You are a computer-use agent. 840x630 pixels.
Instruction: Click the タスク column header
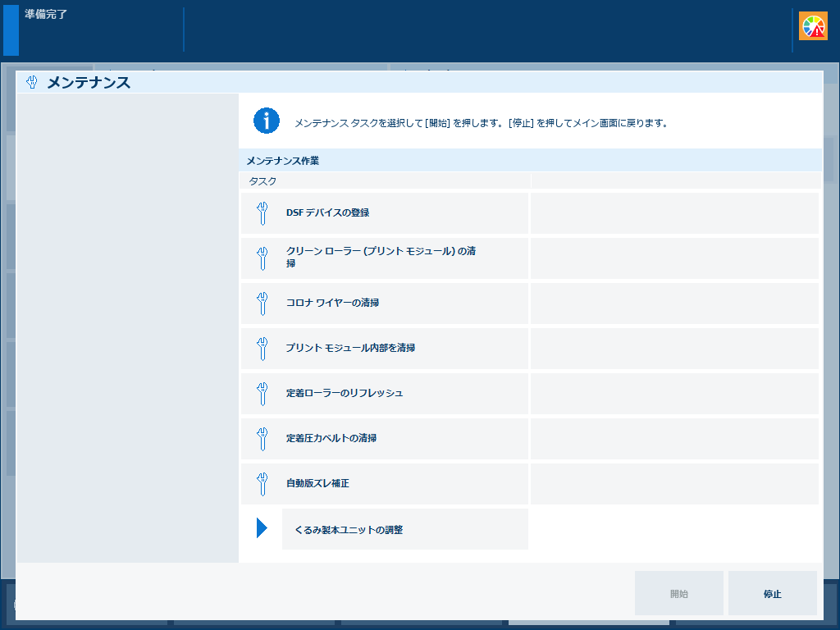386,181
